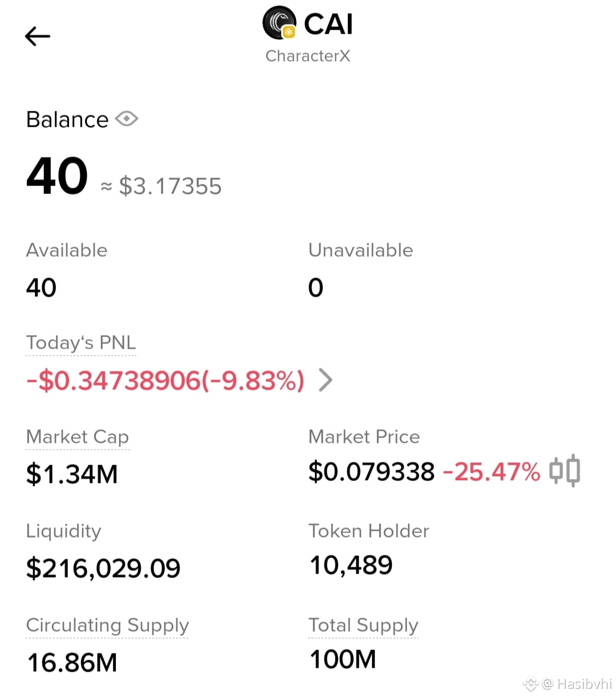
Task: Tap the $0.079338 market price value
Action: (371, 472)
